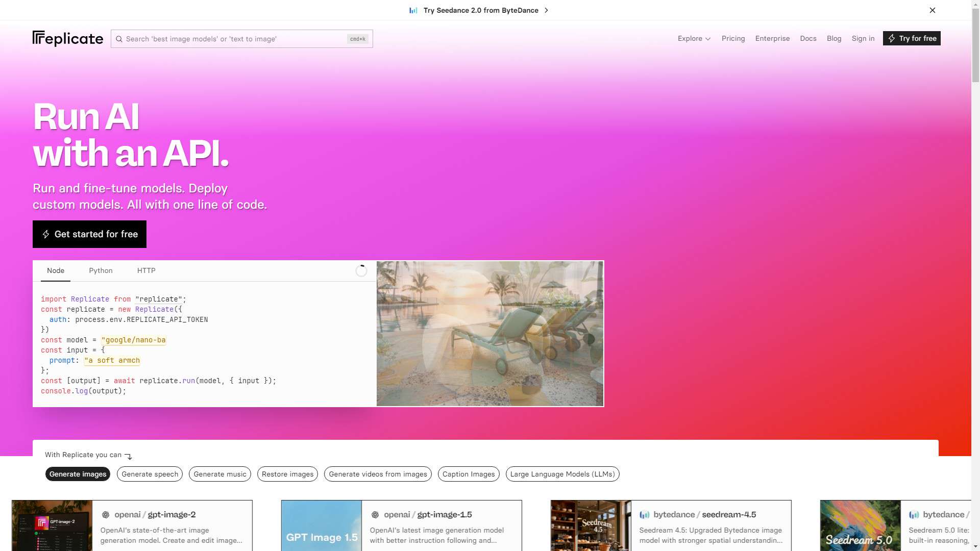The height and width of the screenshot is (551, 980).
Task: Open the Seedream 4.5 thumbnail
Action: (591, 525)
